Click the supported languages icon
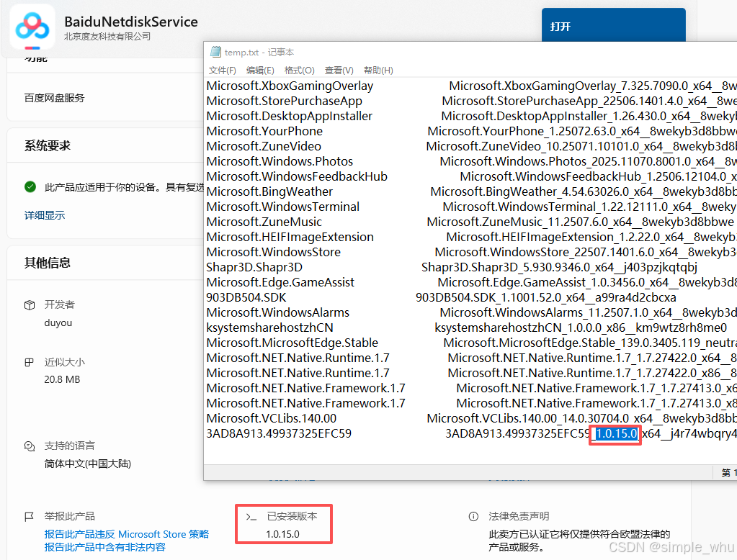Screen dimensions: 737x560 pyautogui.click(x=29, y=446)
